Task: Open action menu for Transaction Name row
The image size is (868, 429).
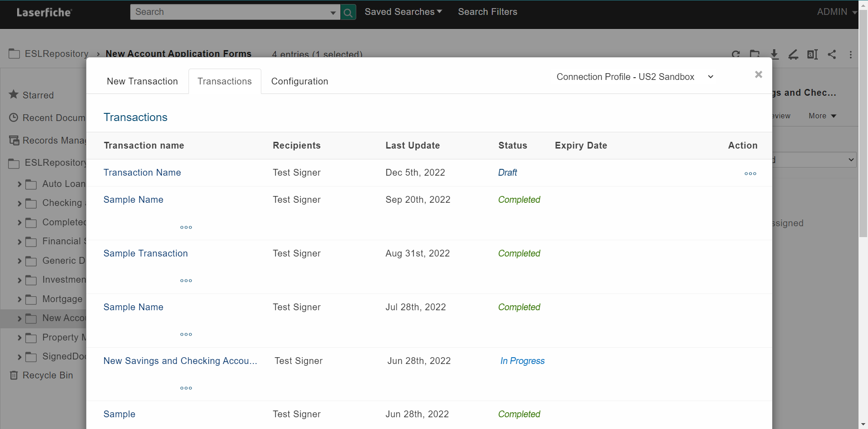Action: [750, 173]
